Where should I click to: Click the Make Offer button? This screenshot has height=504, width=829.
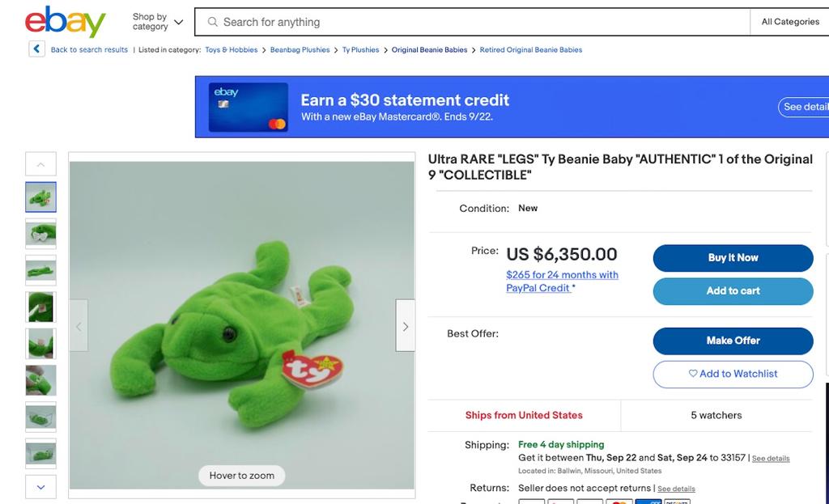click(733, 341)
